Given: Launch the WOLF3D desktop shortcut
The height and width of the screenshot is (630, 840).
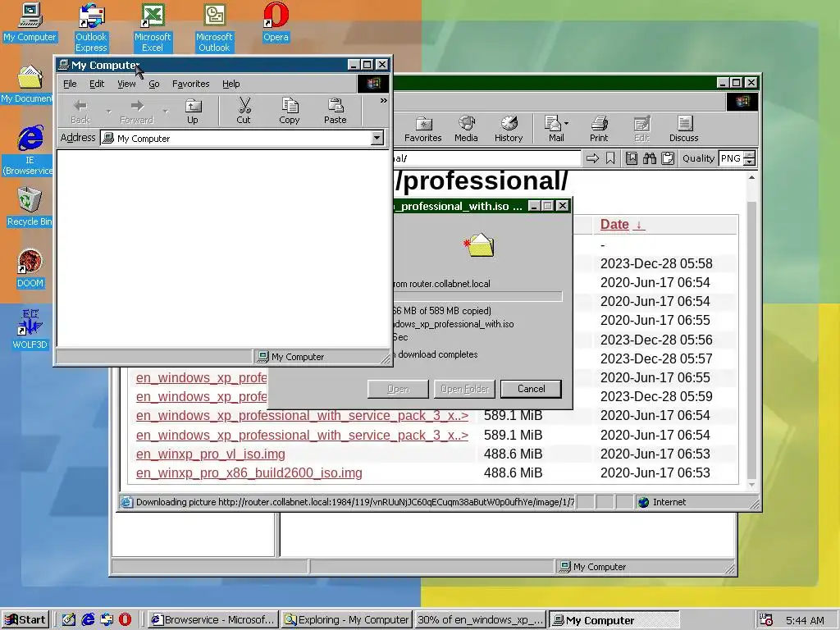Looking at the screenshot, I should pos(30,330).
